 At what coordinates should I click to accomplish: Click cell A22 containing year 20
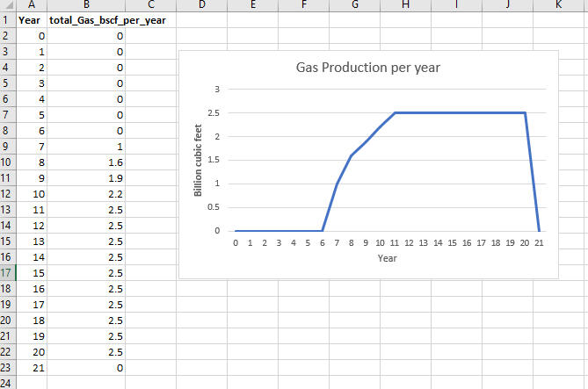[32, 352]
